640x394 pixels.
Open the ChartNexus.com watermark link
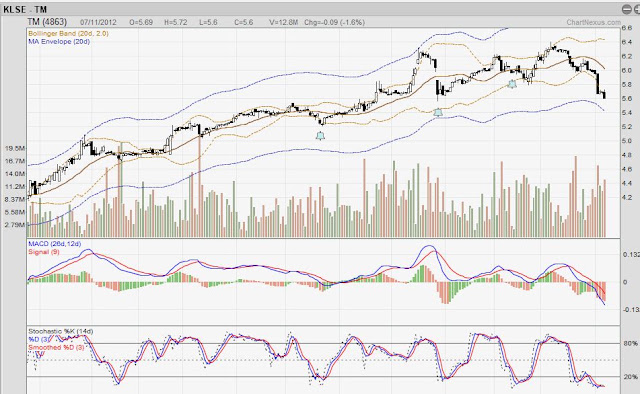(x=593, y=22)
